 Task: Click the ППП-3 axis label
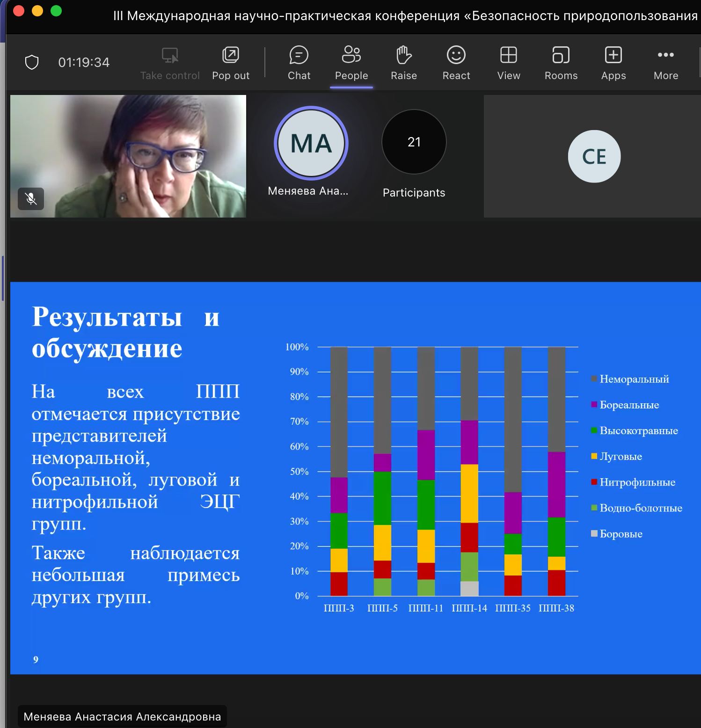339,608
